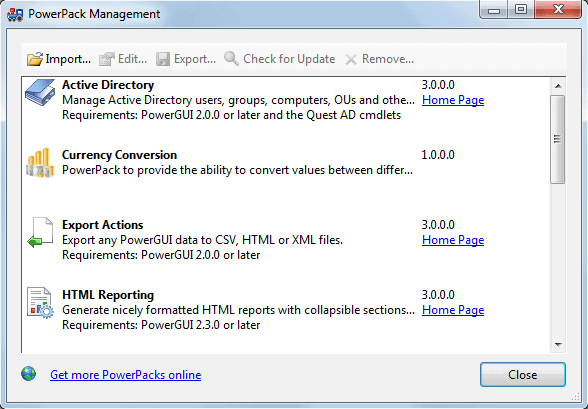Click the Edit toolbar icon

coord(106,59)
